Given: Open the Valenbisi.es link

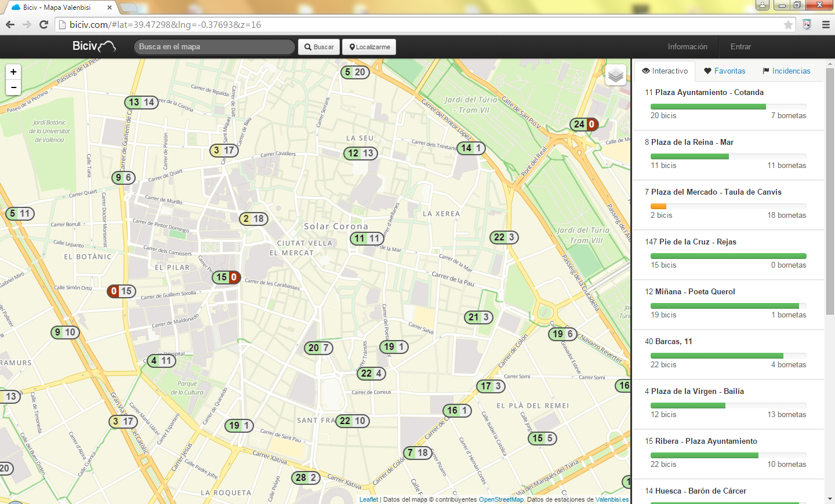Looking at the screenshot, I should click(x=612, y=499).
